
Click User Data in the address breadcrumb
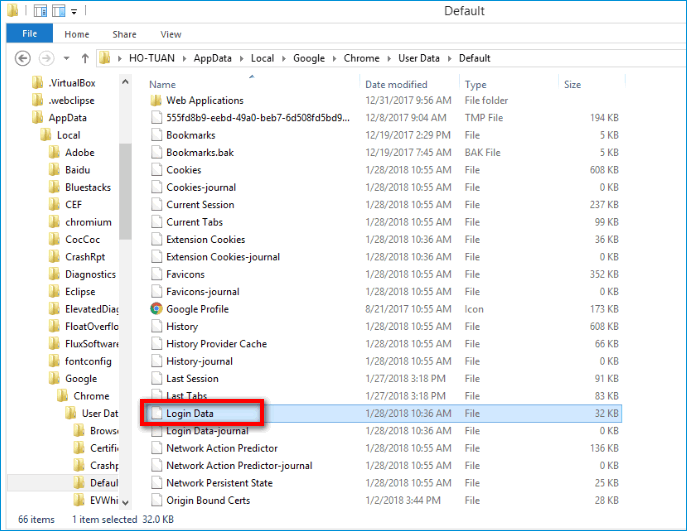click(x=418, y=58)
